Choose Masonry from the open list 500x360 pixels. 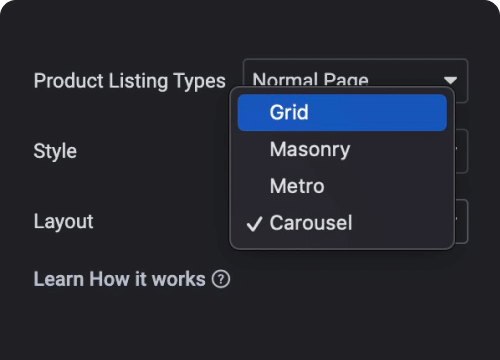[342, 149]
